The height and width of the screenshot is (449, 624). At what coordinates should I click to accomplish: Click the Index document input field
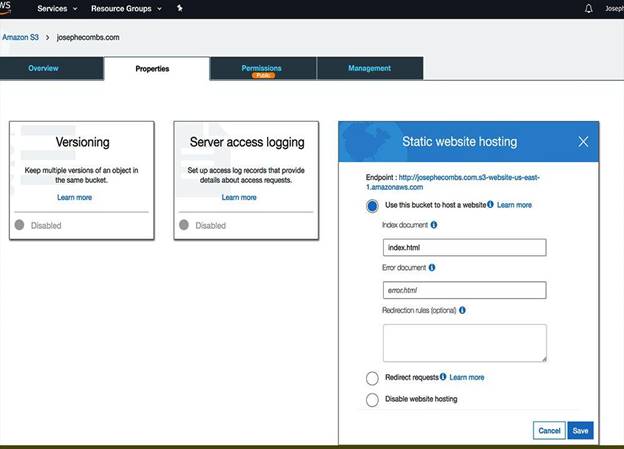(x=464, y=247)
